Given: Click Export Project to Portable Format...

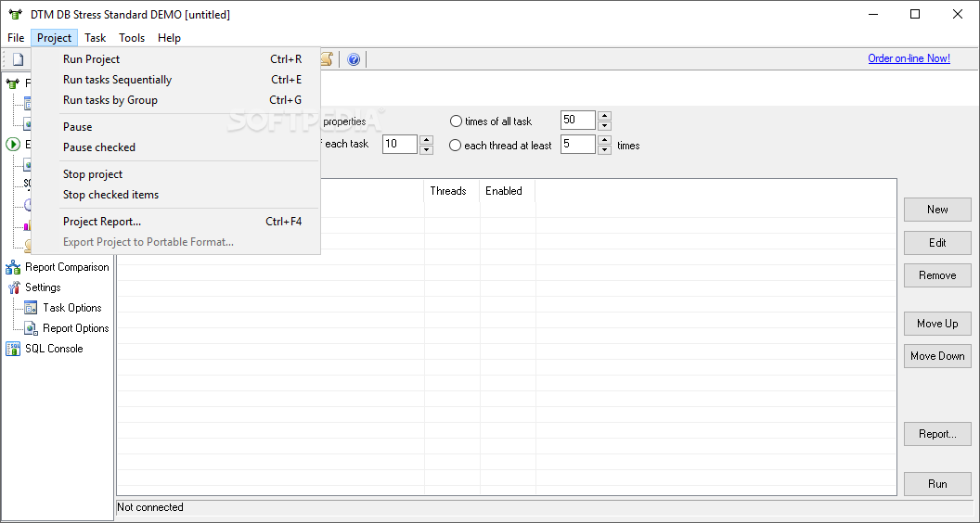Looking at the screenshot, I should [x=175, y=242].
